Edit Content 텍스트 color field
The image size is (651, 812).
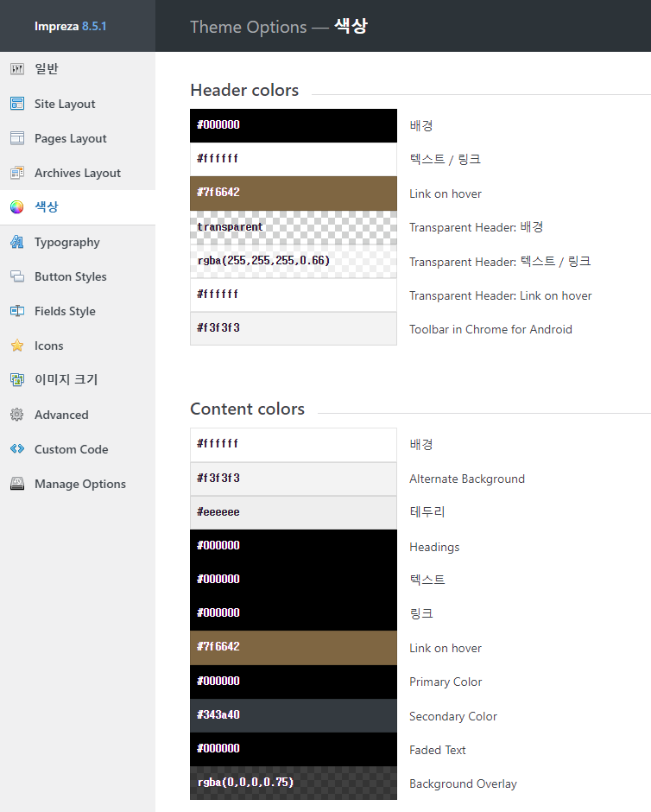pos(294,580)
